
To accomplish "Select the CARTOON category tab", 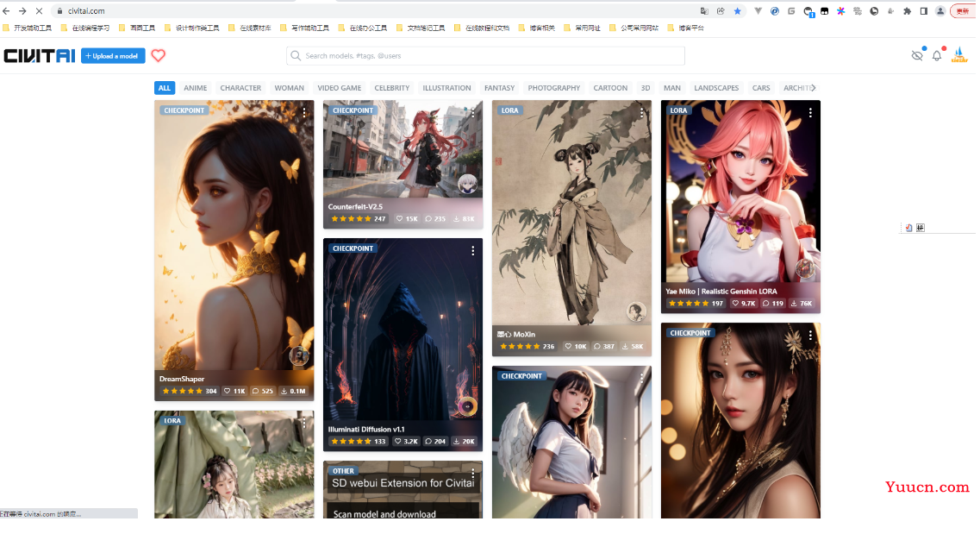I will (610, 88).
